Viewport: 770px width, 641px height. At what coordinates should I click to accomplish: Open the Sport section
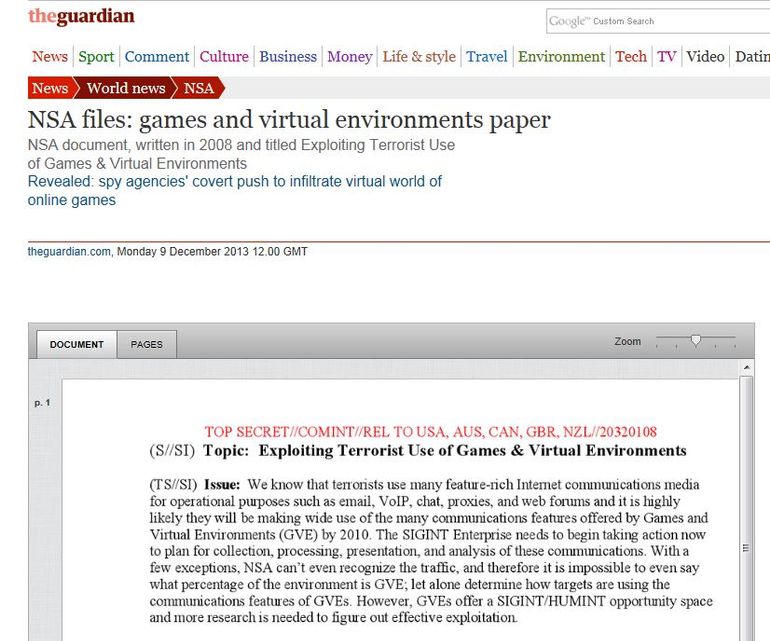coord(96,57)
